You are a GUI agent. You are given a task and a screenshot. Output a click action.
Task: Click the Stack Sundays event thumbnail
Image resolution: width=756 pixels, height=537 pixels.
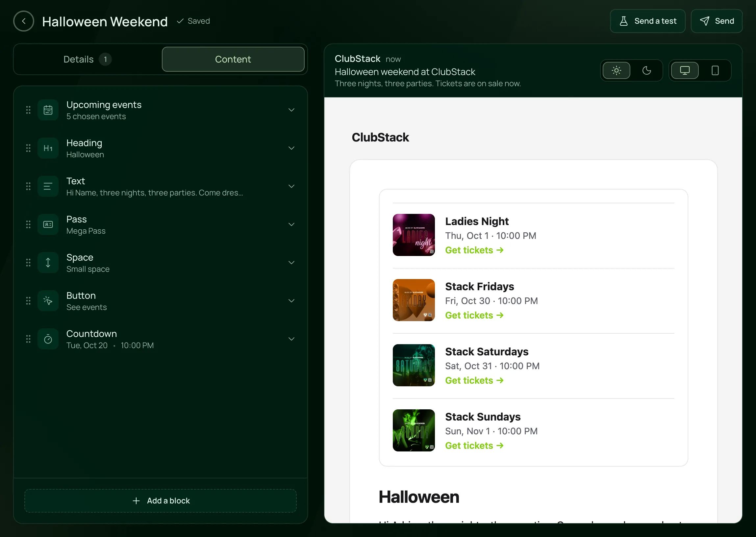click(414, 430)
